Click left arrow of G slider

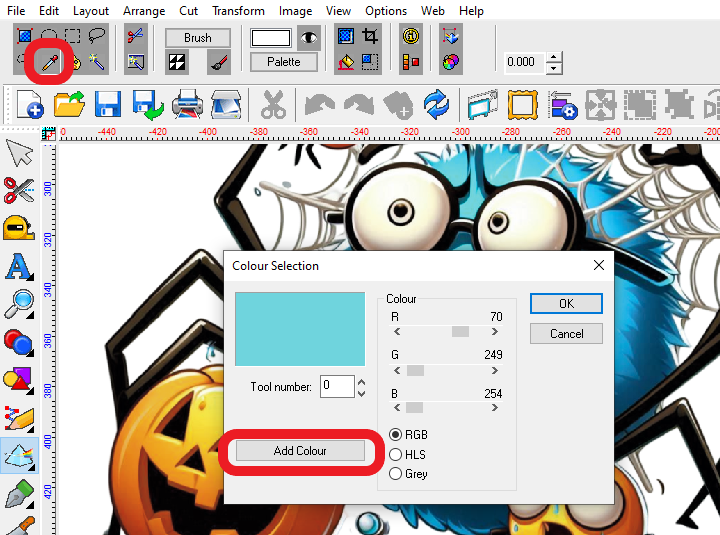tap(397, 371)
